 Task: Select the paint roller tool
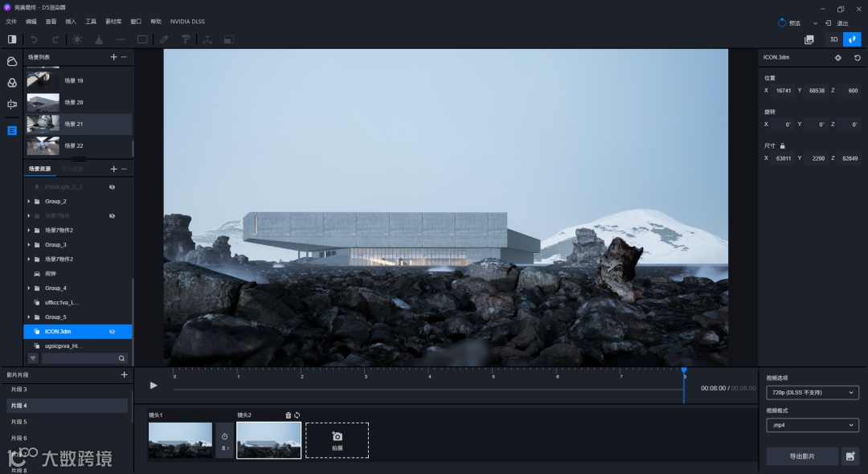(186, 40)
